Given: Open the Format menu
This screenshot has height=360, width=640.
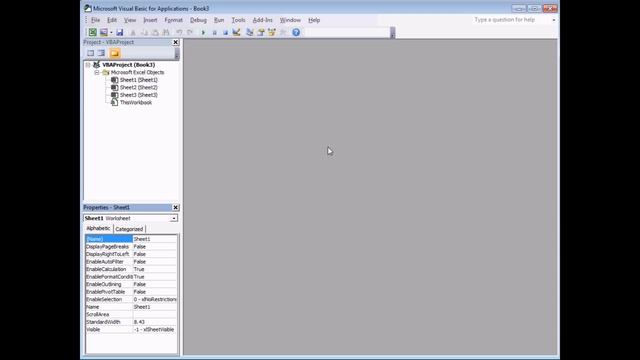Looking at the screenshot, I should pos(173,20).
